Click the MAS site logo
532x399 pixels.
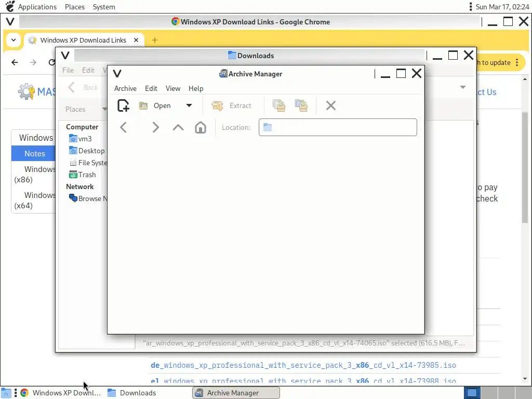[36, 91]
